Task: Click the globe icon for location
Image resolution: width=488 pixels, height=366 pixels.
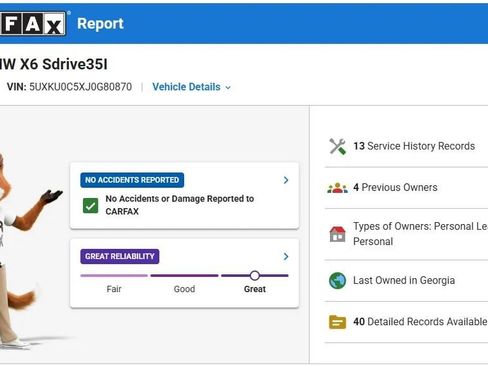Action: [338, 281]
